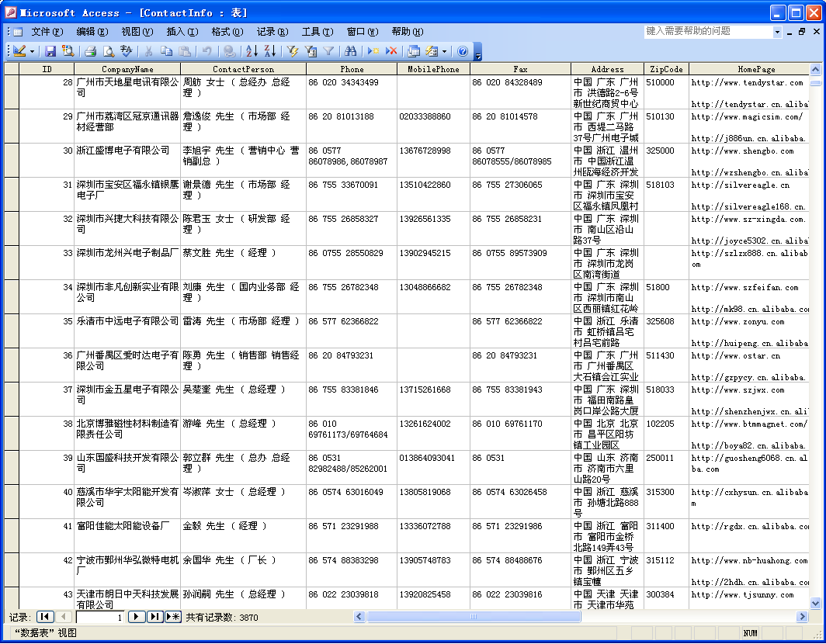Go to the last record button
The image size is (826, 644).
154,617
